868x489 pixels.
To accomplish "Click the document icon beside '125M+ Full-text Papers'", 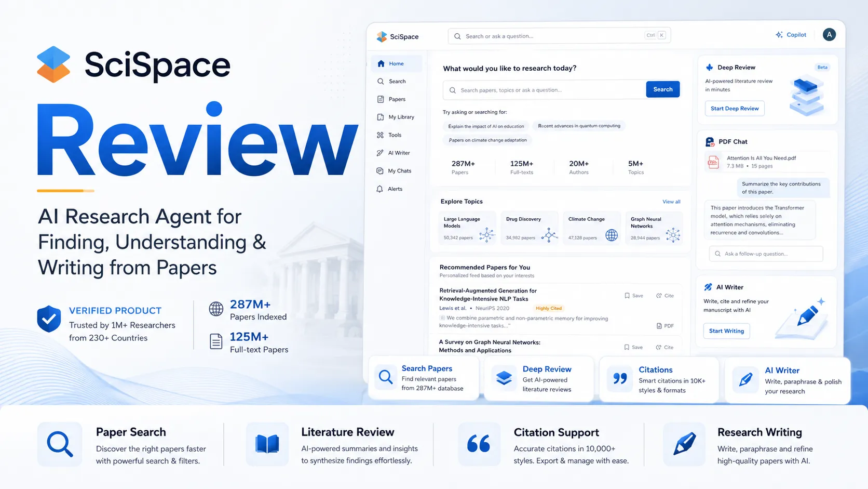I will (216, 341).
